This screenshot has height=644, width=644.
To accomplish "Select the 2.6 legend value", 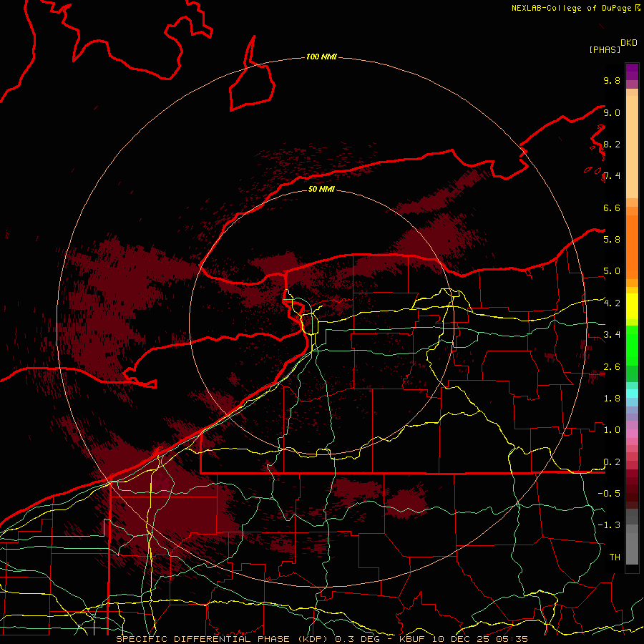I will [612, 367].
